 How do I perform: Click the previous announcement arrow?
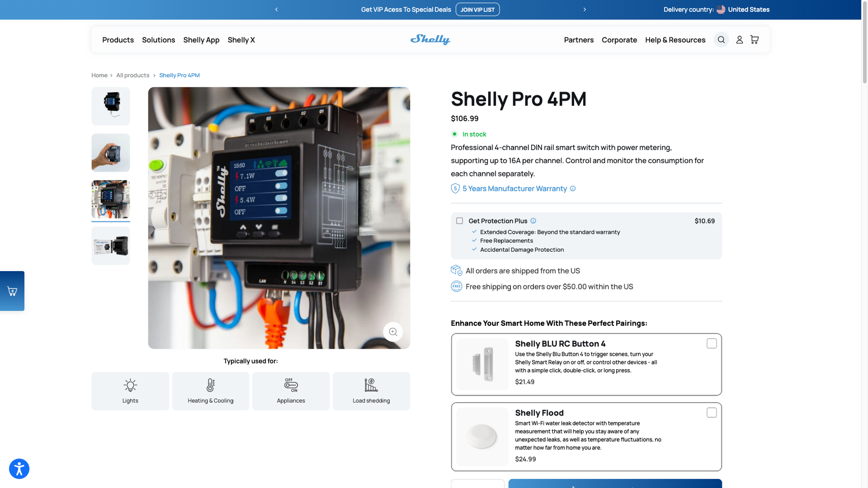click(276, 10)
